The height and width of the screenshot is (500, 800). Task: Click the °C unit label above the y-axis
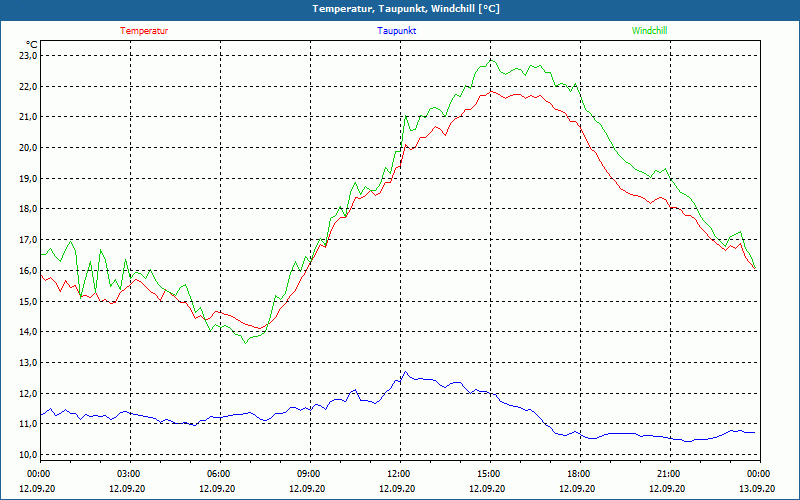32,45
